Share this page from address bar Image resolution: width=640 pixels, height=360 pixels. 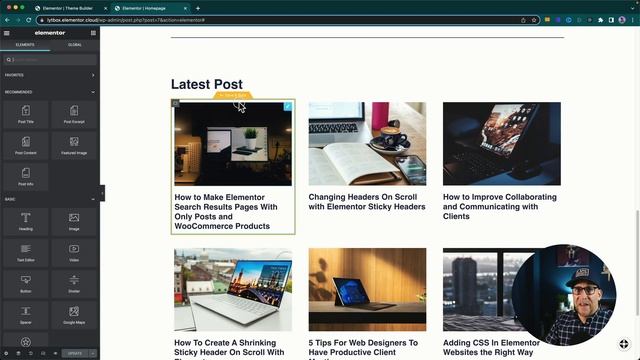pyautogui.click(x=523, y=20)
